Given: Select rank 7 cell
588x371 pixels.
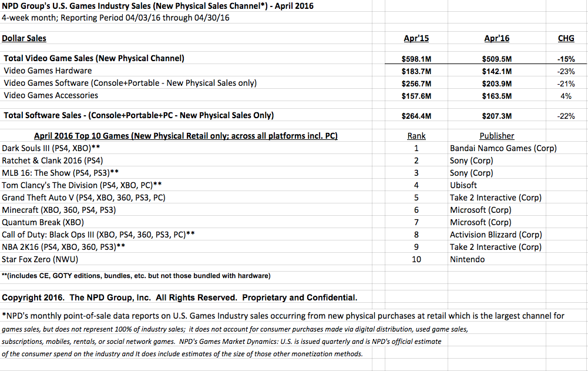Looking at the screenshot, I should pos(416,222).
